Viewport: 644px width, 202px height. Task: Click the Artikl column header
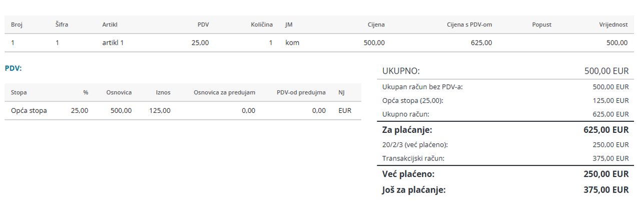tap(109, 25)
